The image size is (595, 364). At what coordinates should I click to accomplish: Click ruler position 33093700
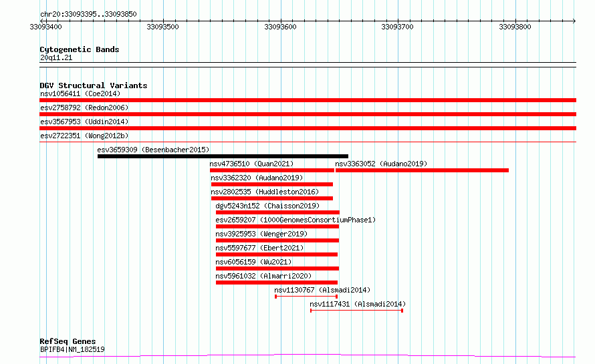[397, 27]
